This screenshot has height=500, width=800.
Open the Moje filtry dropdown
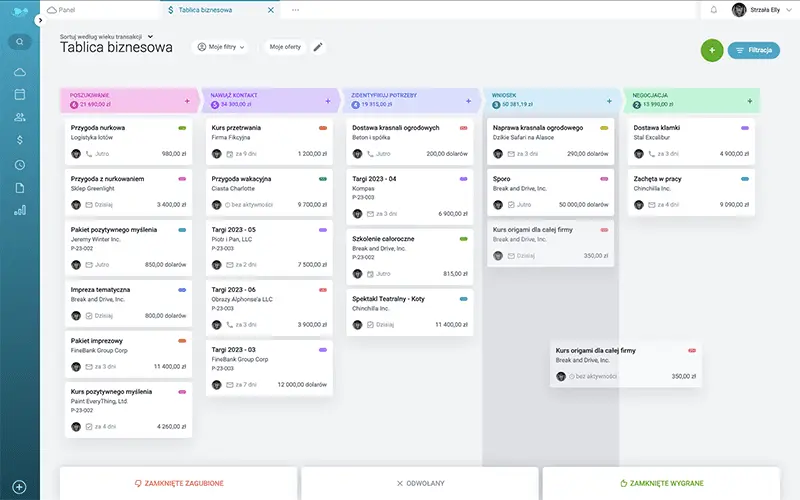pyautogui.click(x=221, y=47)
